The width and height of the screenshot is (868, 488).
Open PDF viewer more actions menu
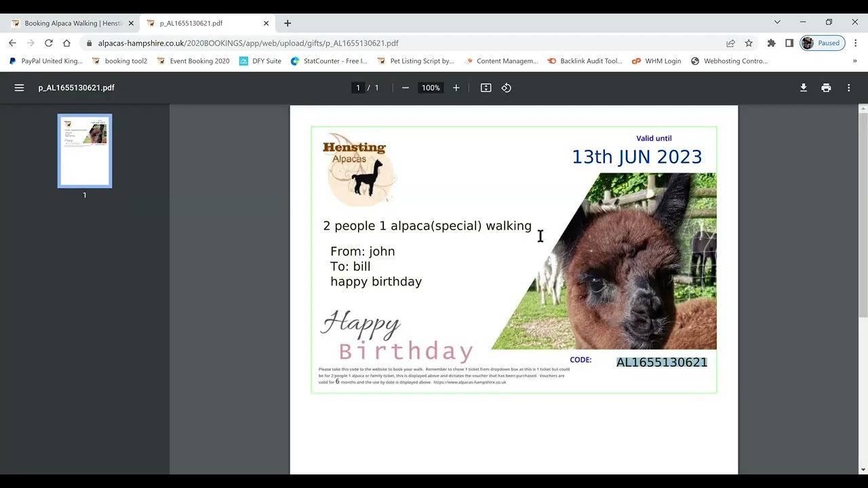(848, 87)
